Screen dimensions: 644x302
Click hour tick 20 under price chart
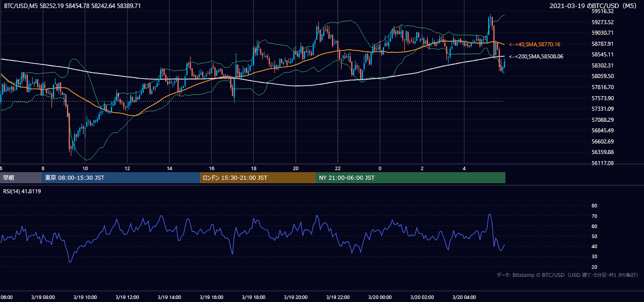pyautogui.click(x=296, y=168)
